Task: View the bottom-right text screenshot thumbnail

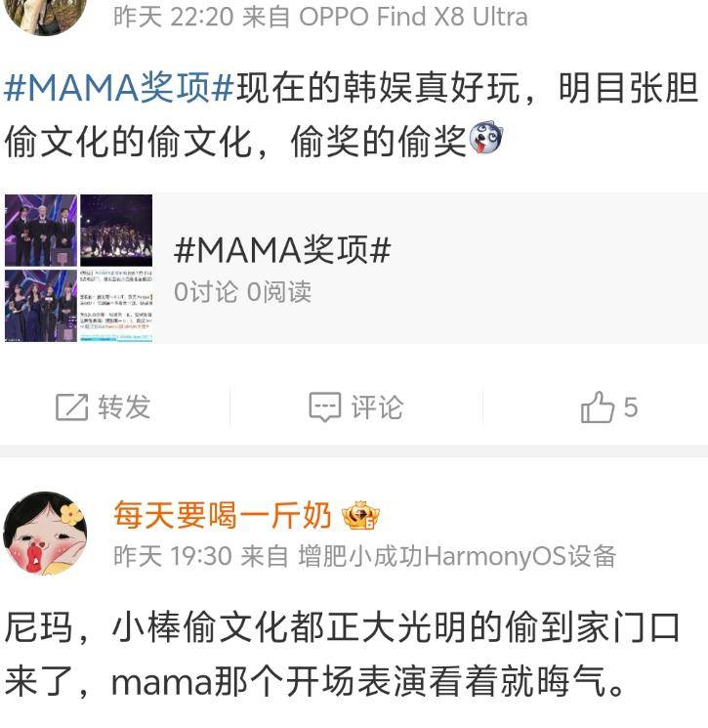Action: (116, 306)
